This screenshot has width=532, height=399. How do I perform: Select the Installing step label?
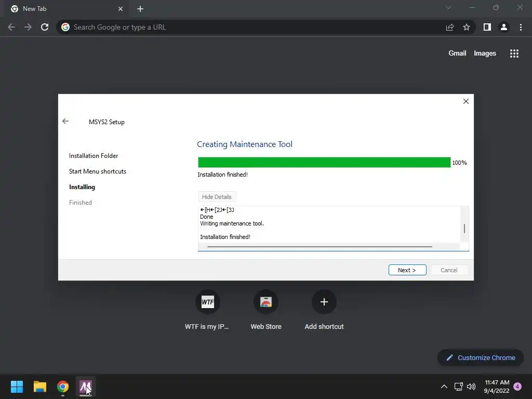pos(82,187)
